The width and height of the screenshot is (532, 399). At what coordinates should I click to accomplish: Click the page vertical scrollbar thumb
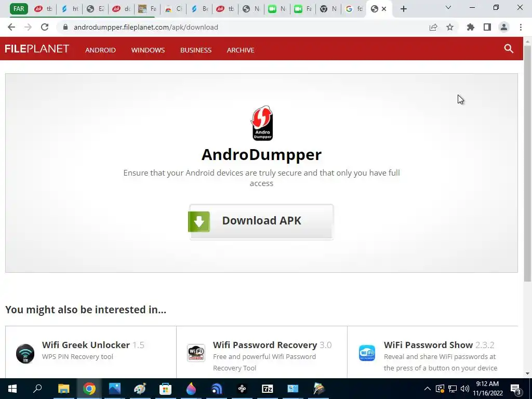pos(527,163)
